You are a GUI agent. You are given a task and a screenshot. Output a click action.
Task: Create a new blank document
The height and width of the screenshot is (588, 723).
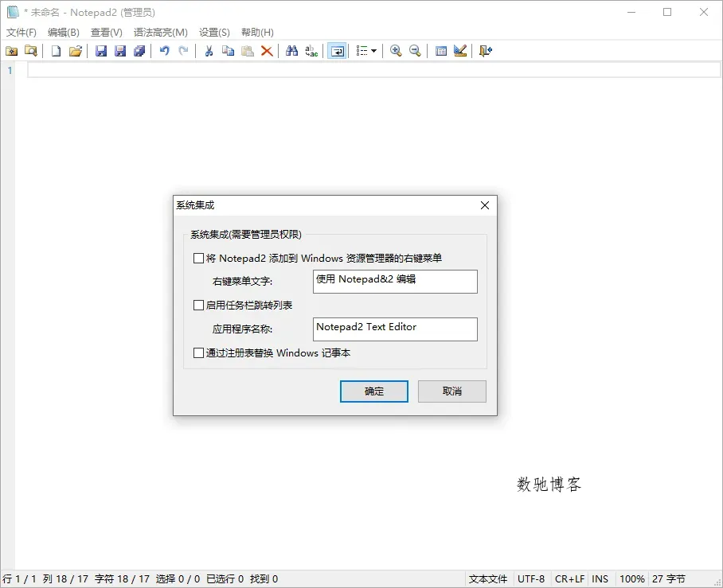(57, 51)
